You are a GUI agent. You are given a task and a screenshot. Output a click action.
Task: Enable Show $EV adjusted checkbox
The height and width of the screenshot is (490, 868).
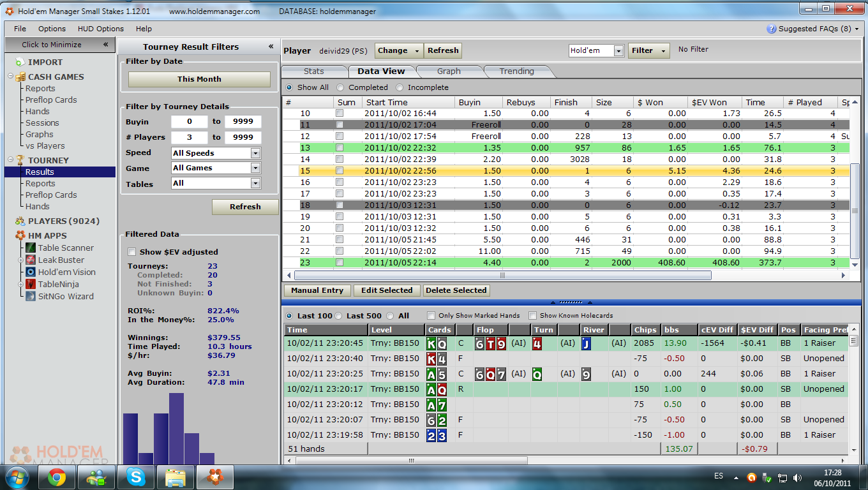tap(132, 252)
